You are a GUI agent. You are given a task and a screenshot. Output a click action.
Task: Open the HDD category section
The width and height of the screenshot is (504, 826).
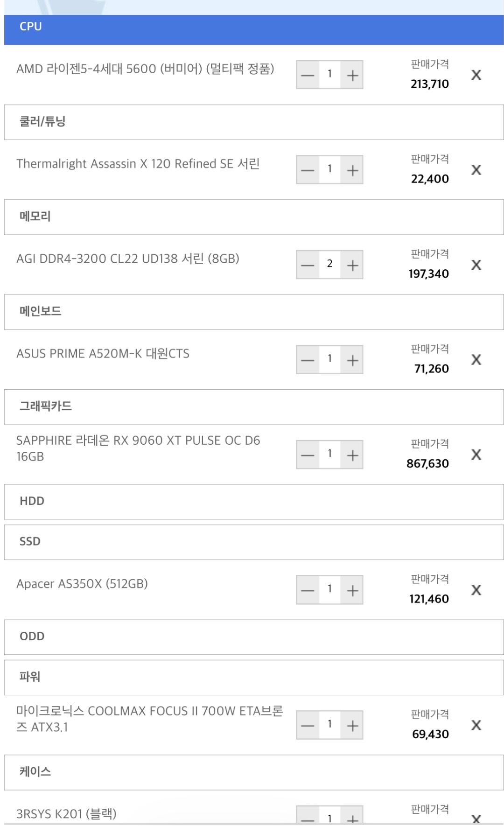tap(253, 502)
